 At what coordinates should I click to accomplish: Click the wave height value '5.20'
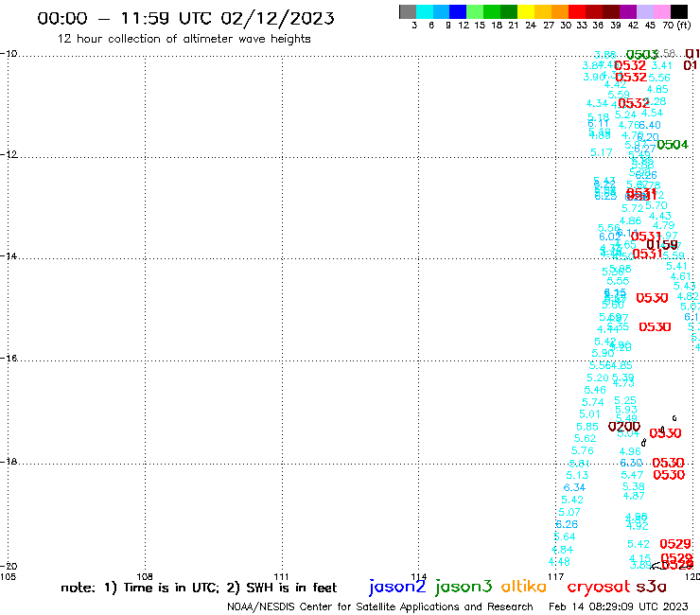(x=598, y=378)
